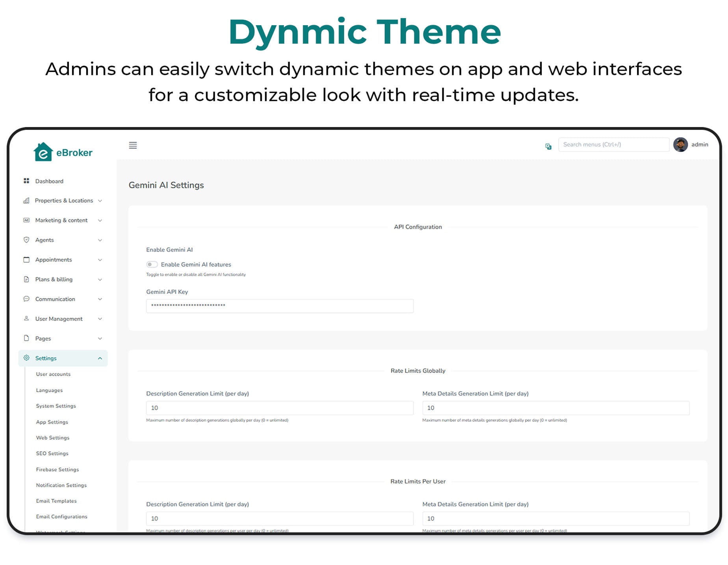The image size is (728, 565).
Task: Open SEO Settings from the sidebar
Action: 52,453
